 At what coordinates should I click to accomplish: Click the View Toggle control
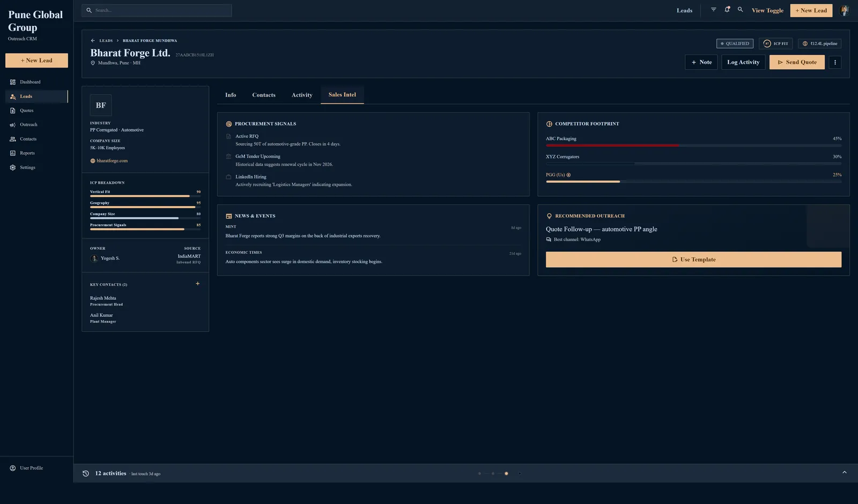coord(767,10)
